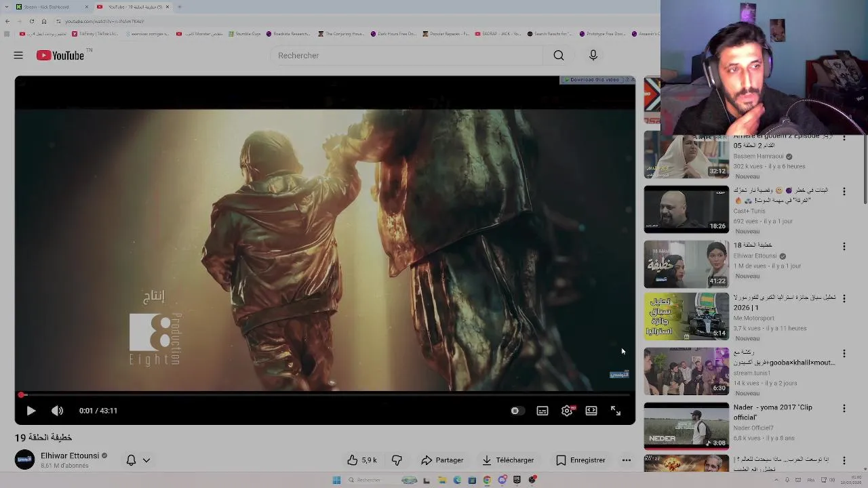The image size is (868, 488).
Task: Open The Conjuring House bookmark
Action: click(x=341, y=34)
